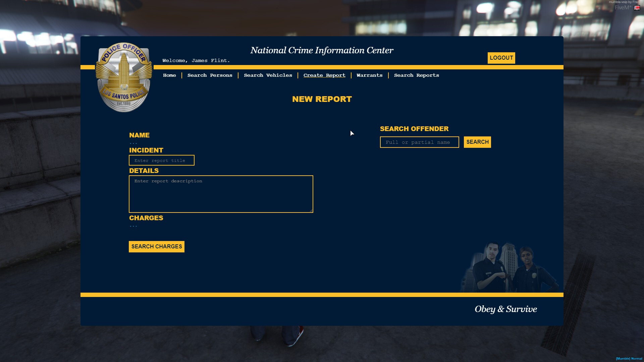The height and width of the screenshot is (362, 644).
Task: Click the National Crime Information Center title
Action: tap(322, 50)
